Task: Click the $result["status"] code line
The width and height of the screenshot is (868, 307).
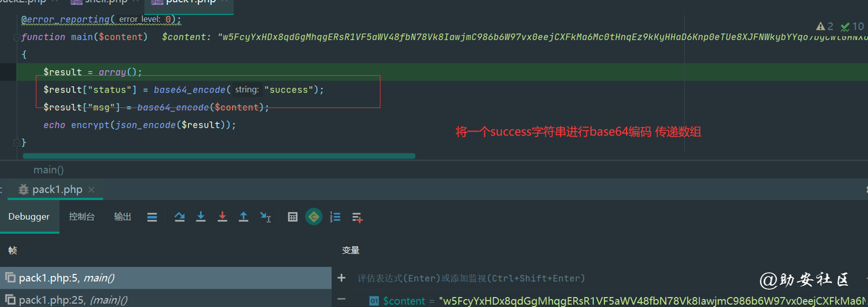Action: click(x=184, y=89)
